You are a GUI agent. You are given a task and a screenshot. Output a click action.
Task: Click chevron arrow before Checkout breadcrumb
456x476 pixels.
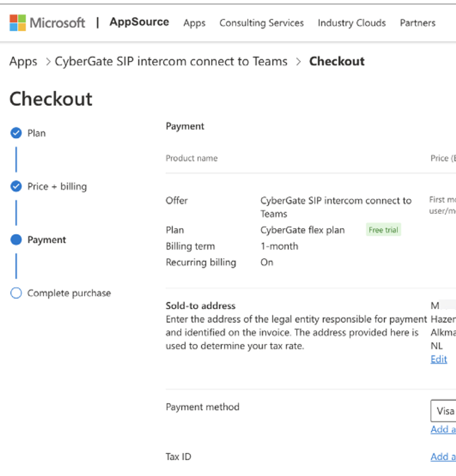(298, 62)
